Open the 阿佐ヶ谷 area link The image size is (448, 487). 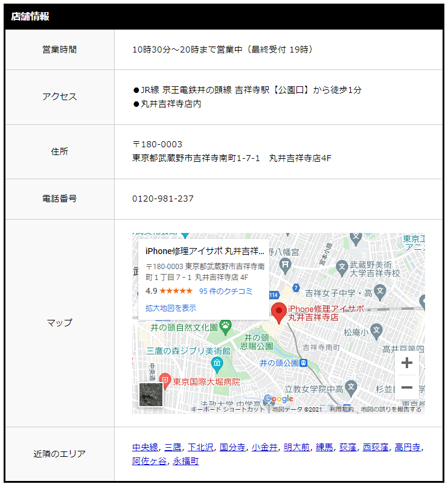[x=150, y=461]
